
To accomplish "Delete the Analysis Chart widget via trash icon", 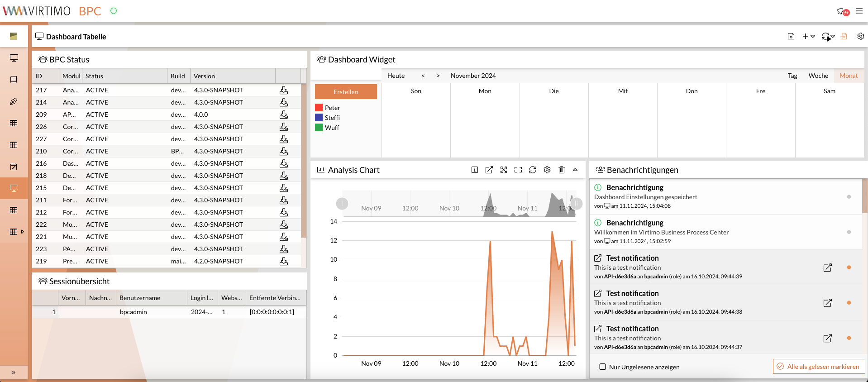I will [x=561, y=170].
